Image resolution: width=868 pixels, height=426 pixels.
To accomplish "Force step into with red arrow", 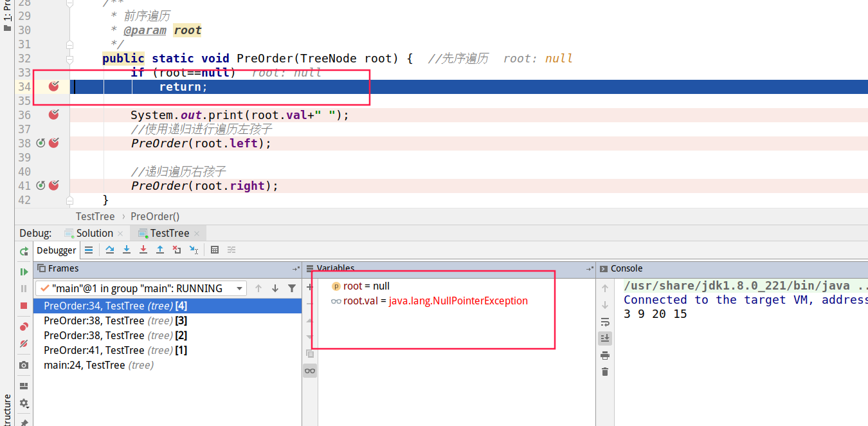I will pos(143,250).
